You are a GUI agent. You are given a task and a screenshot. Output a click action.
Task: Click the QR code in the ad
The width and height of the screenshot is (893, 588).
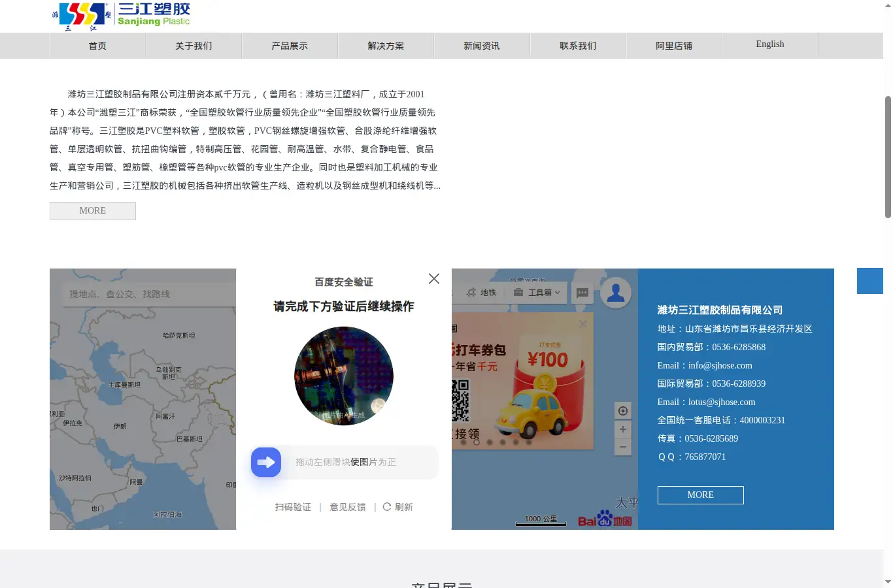coord(460,400)
